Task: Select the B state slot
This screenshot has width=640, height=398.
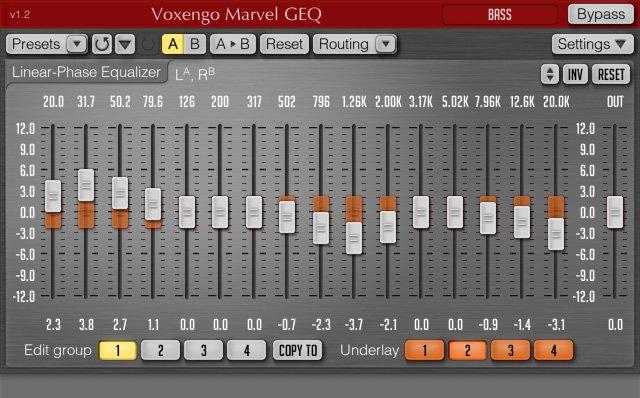Action: pyautogui.click(x=195, y=44)
